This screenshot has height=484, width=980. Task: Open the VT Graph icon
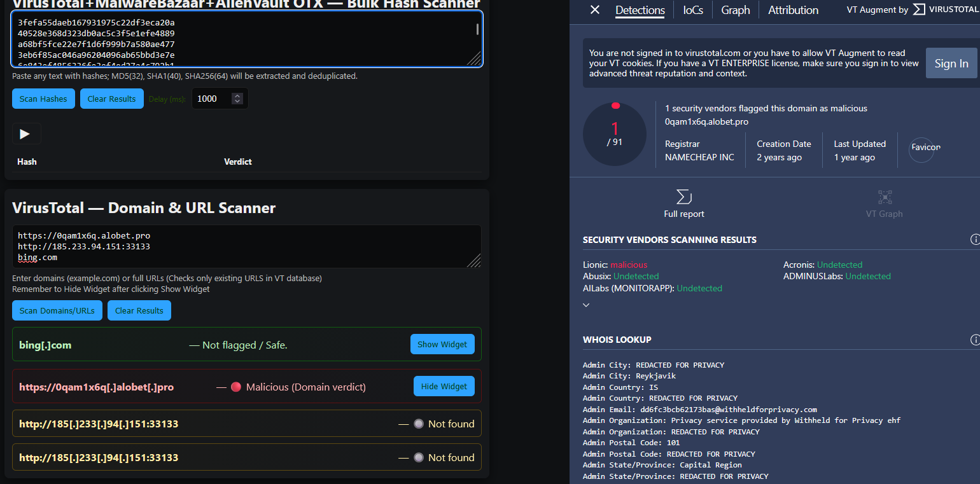(885, 197)
